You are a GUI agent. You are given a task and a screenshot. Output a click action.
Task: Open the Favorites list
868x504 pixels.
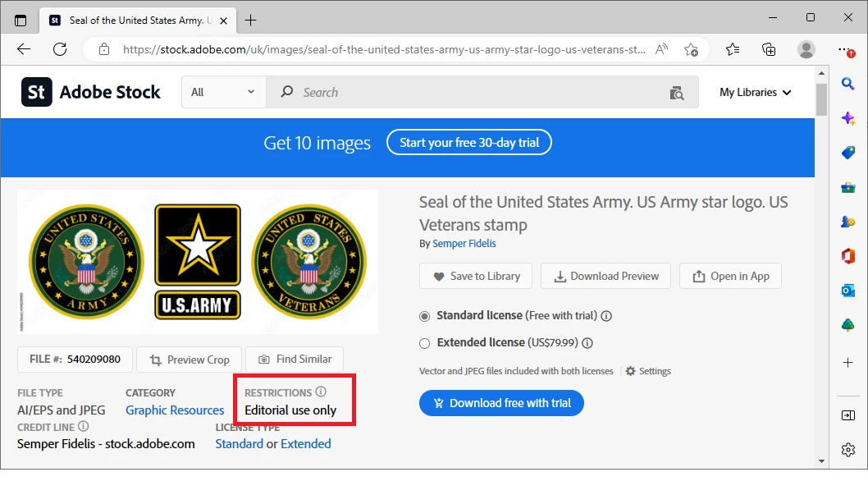[733, 49]
